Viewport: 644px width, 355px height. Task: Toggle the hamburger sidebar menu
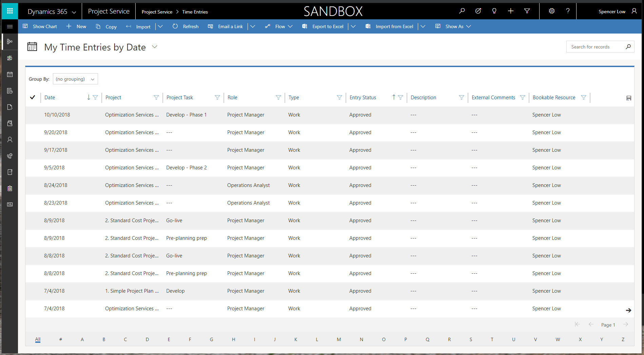10,26
